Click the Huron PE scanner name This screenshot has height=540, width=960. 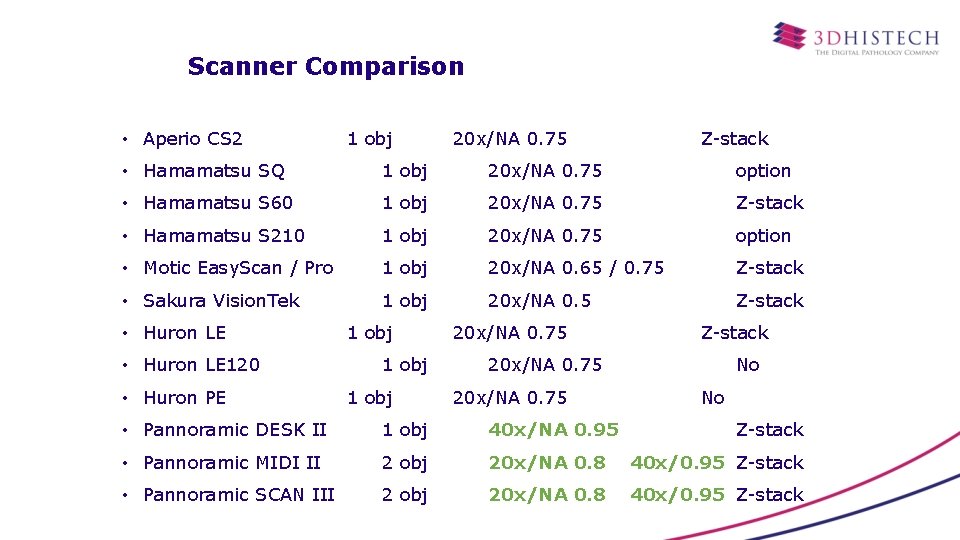[x=184, y=398]
